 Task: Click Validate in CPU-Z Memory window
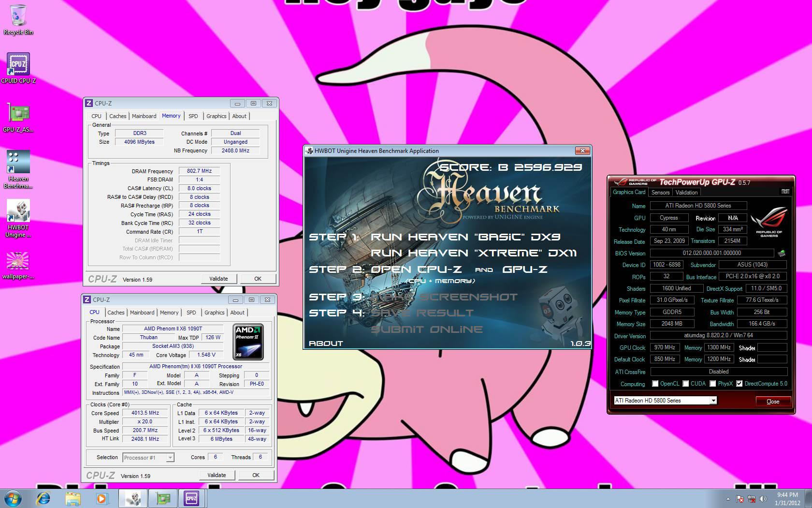pos(218,279)
